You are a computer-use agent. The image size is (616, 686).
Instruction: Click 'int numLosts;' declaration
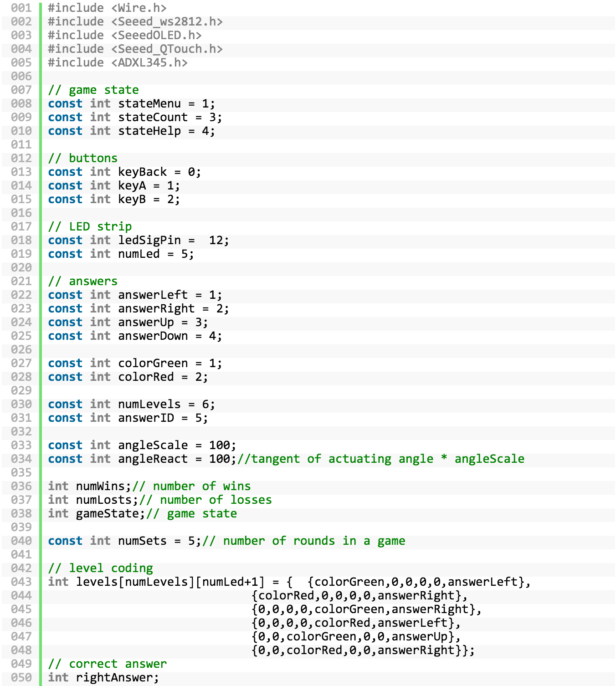(93, 500)
